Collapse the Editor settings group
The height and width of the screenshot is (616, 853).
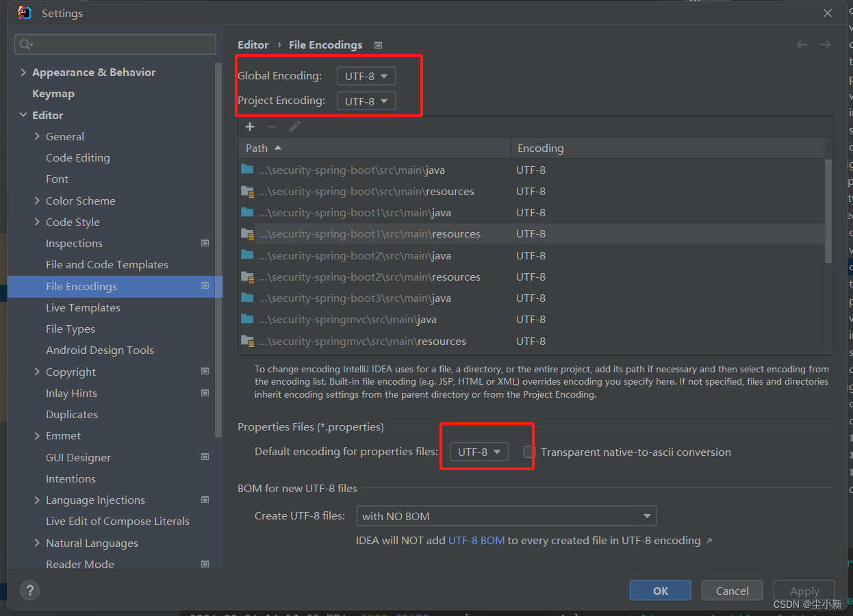(x=24, y=115)
